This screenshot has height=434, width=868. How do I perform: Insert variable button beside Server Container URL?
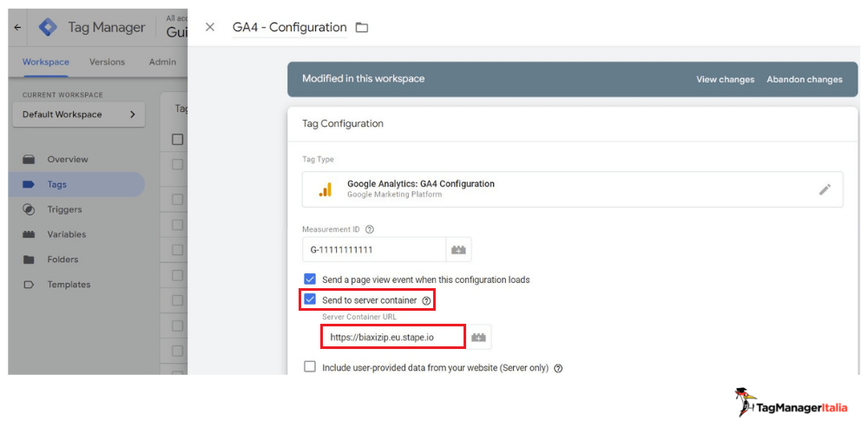pos(479,337)
